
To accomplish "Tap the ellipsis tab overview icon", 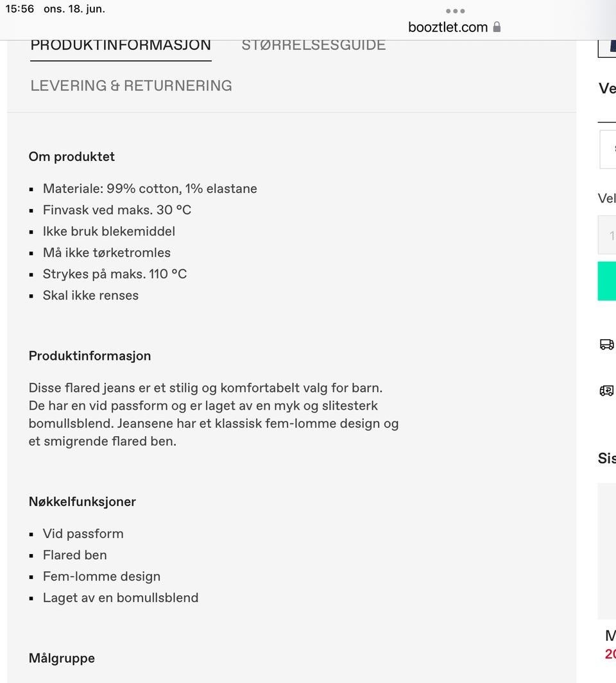I will tap(456, 10).
